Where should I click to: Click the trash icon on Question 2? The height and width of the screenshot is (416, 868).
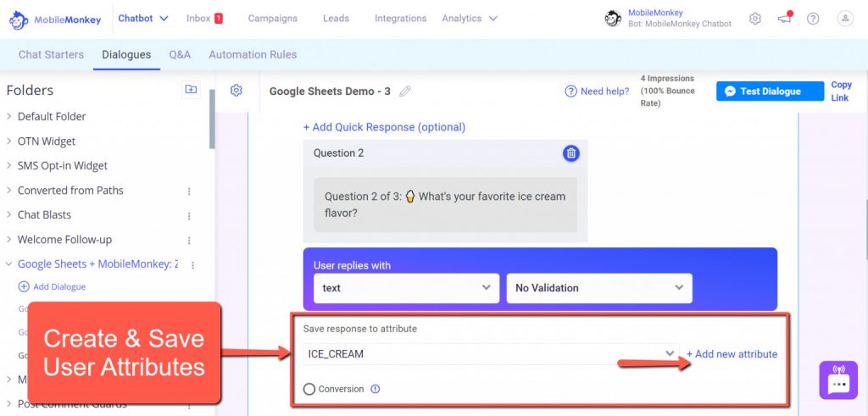point(571,153)
